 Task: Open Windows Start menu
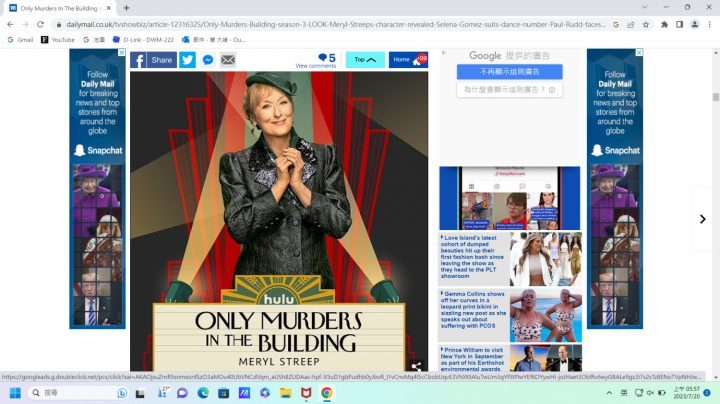15,393
